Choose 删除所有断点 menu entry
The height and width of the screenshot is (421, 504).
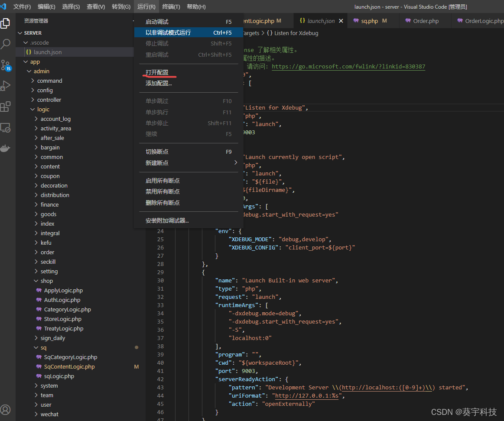click(189, 203)
